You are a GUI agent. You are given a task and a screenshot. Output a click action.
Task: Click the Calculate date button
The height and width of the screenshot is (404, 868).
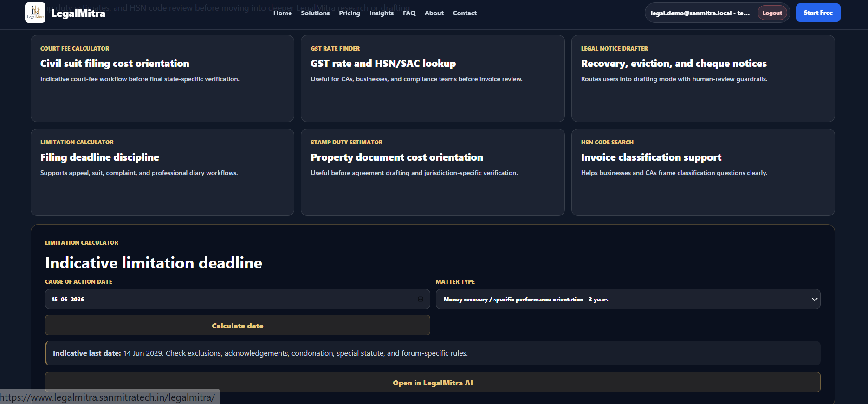(x=238, y=325)
